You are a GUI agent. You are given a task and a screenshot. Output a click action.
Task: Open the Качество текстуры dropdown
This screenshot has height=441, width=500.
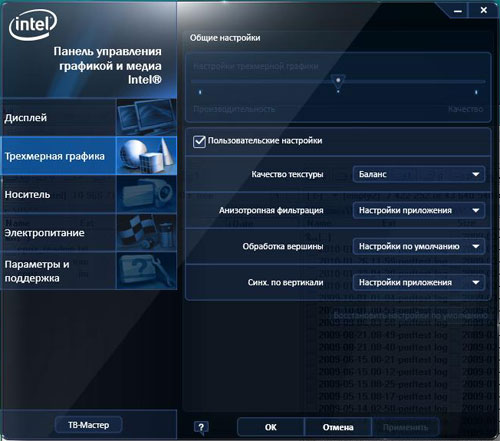(419, 174)
